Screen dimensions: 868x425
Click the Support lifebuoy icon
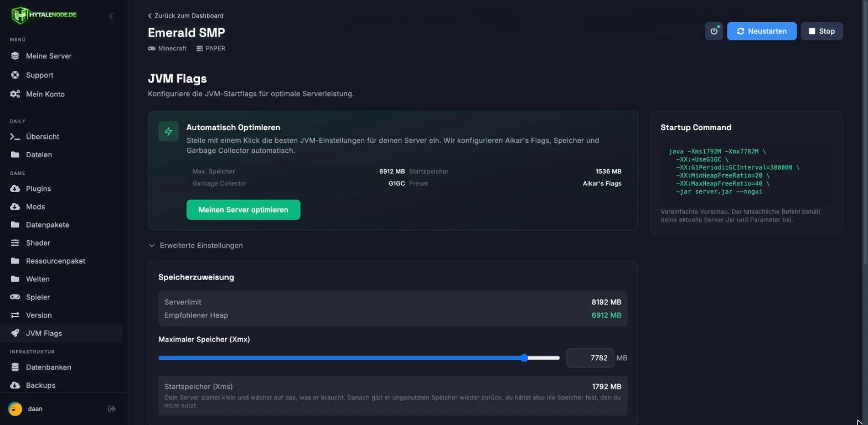point(15,75)
